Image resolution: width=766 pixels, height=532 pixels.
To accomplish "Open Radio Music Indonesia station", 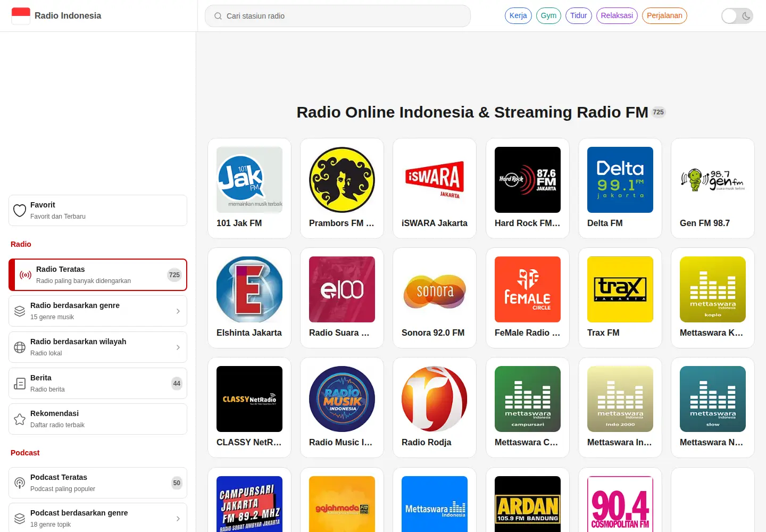I will pos(342,408).
